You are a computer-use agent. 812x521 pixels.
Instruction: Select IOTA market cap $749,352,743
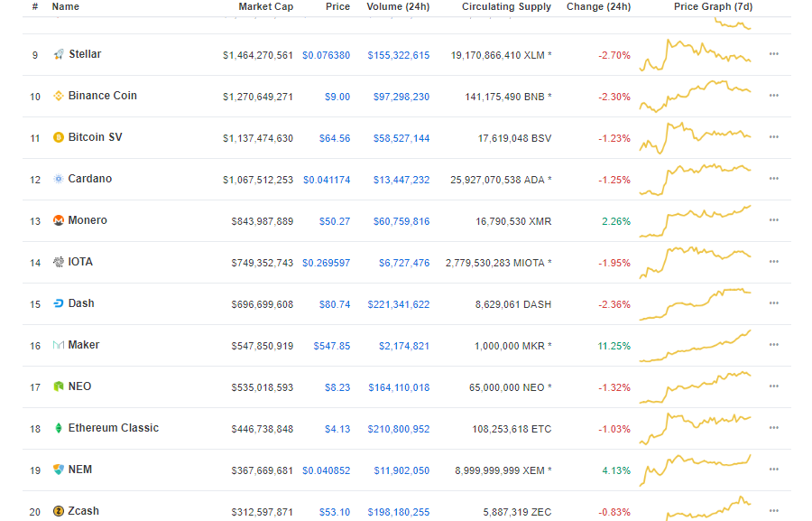[x=262, y=263]
